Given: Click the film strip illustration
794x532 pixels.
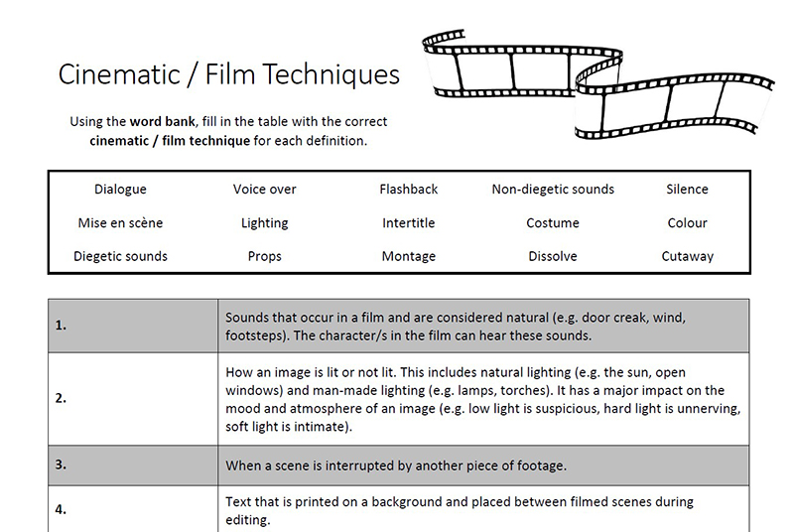Looking at the screenshot, I should tap(597, 84).
